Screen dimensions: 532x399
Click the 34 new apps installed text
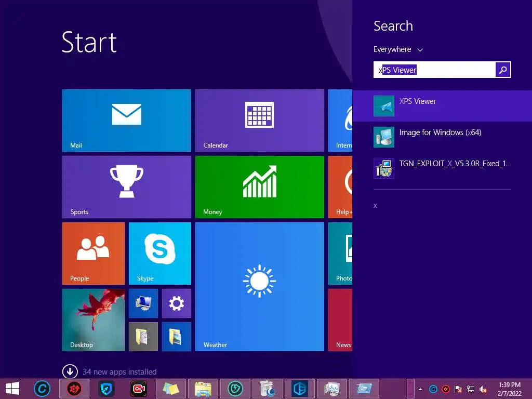119,372
